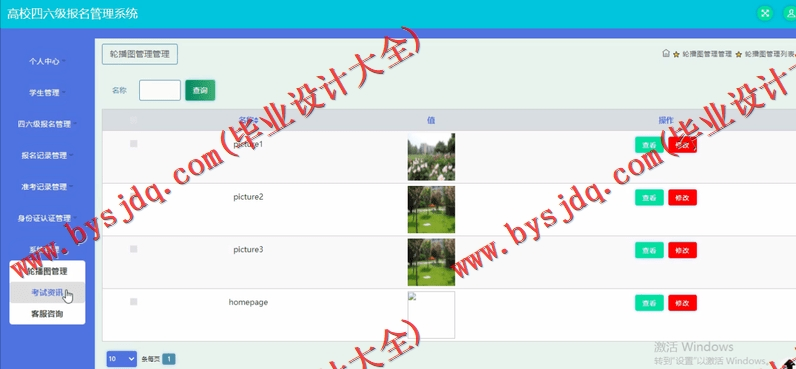
Task: Expand the 个人中心 sidebar menu
Action: point(47,61)
